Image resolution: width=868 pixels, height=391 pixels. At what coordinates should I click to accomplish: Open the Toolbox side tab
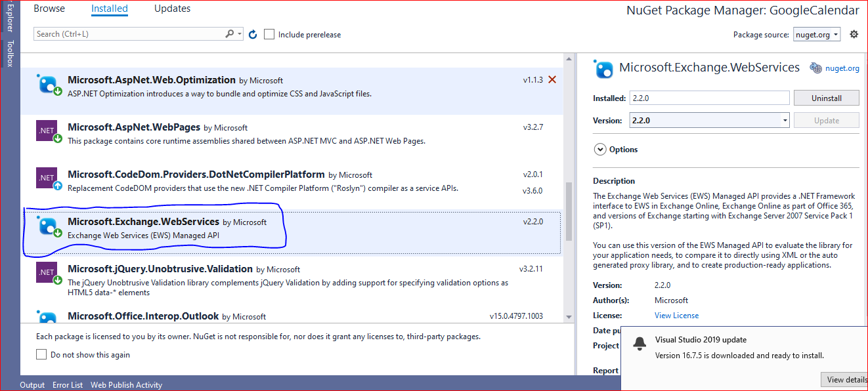pos(10,54)
